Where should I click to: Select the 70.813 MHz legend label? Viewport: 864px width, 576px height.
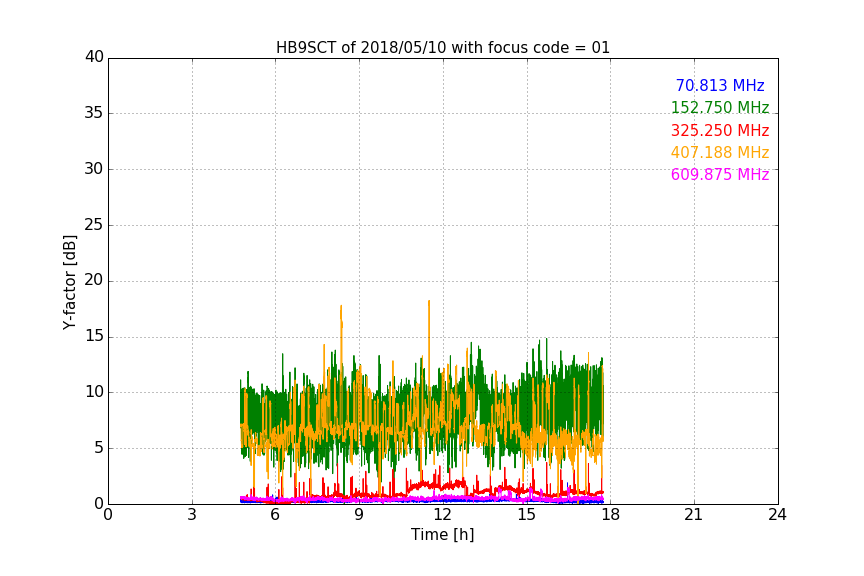[x=720, y=85]
